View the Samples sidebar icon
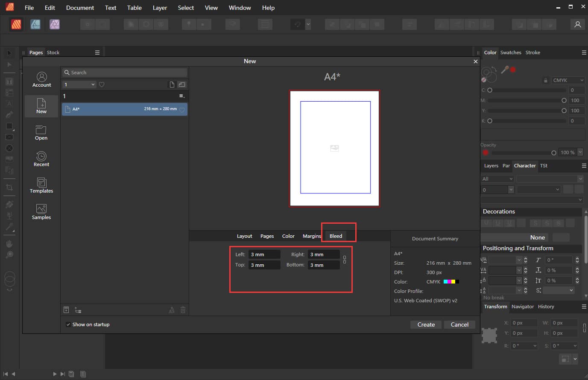 pyautogui.click(x=41, y=212)
